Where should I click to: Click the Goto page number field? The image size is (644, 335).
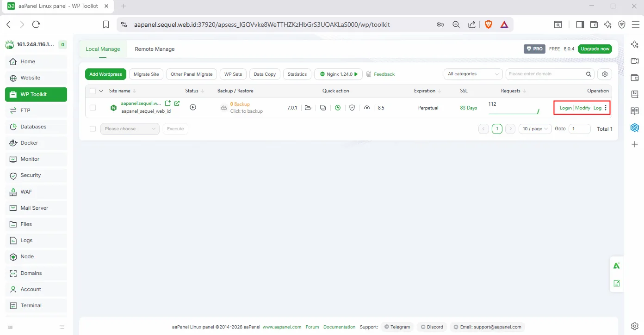point(580,129)
